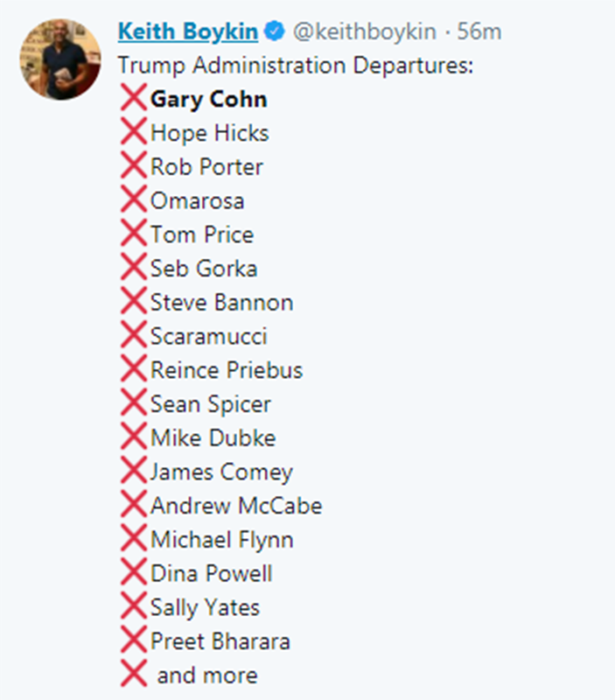Click the Scaramucci name text
This screenshot has height=700, width=615.
point(208,336)
